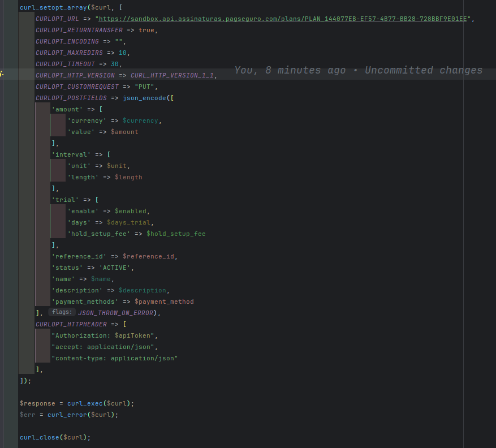
Task: Click the "content-type: application/json" header string
Action: (x=114, y=358)
